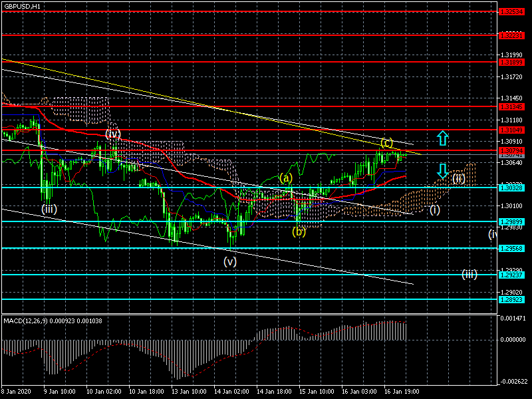The height and width of the screenshot is (399, 532).
Task: Click the 14 Jan 18:00 time label
Action: click(x=274, y=391)
